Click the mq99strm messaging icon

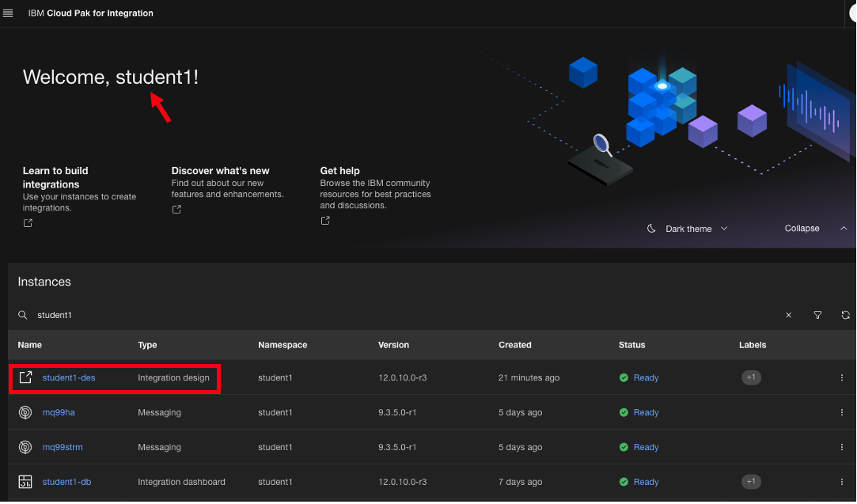pyautogui.click(x=25, y=447)
